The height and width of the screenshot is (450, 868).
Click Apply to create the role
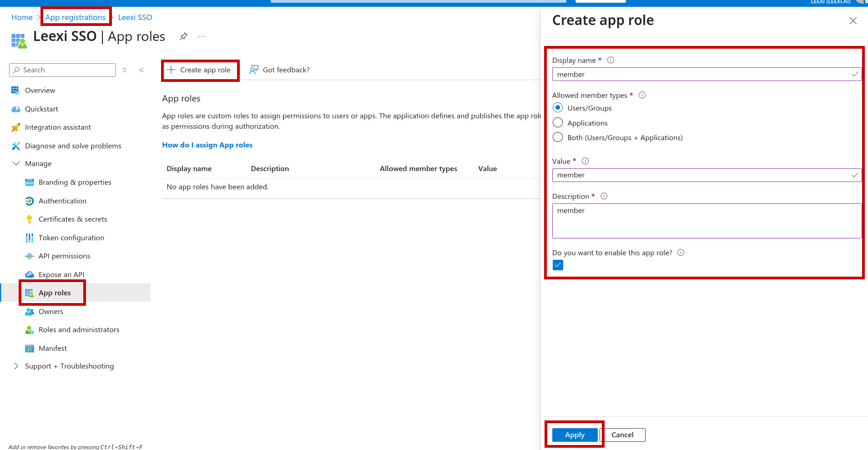tap(575, 435)
